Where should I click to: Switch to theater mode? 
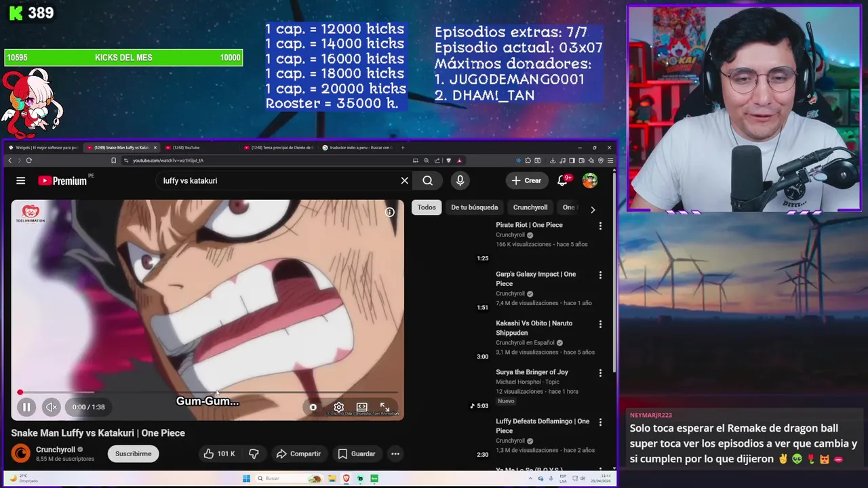[361, 407]
